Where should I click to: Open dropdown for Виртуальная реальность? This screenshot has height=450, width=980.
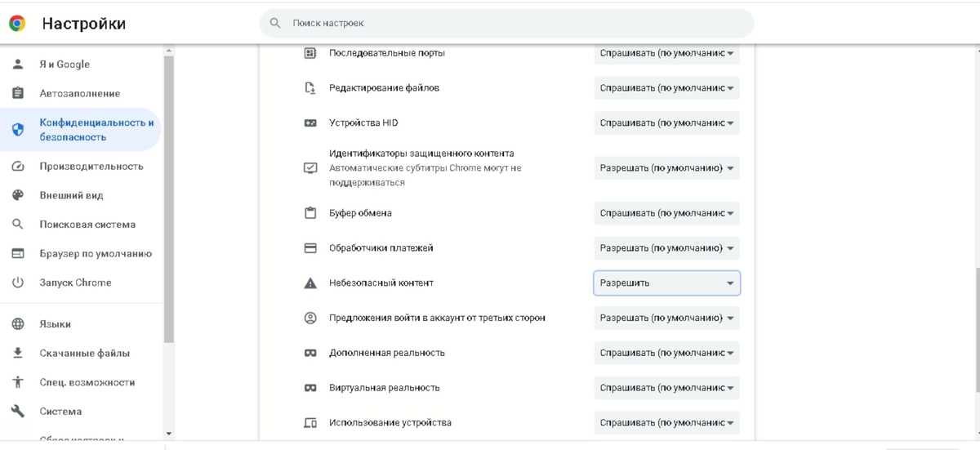(666, 388)
